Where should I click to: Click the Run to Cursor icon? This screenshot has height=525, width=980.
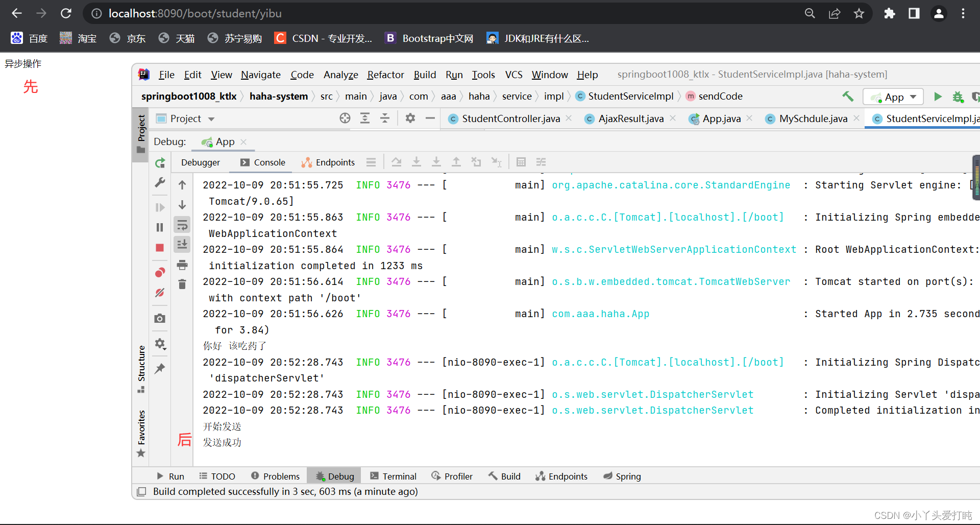(x=496, y=162)
